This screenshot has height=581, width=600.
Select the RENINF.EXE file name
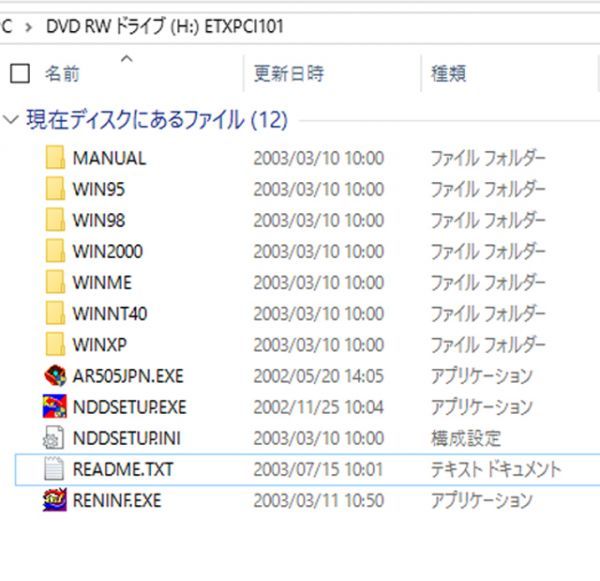tap(117, 500)
